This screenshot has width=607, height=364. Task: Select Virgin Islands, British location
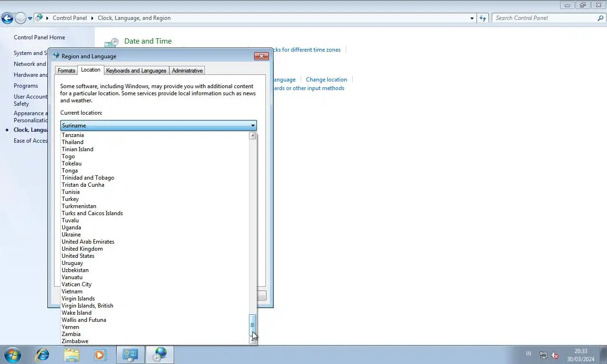[155, 306]
